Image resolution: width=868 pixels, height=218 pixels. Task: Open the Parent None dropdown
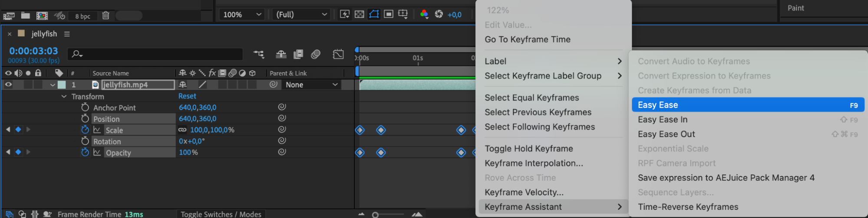pyautogui.click(x=311, y=85)
